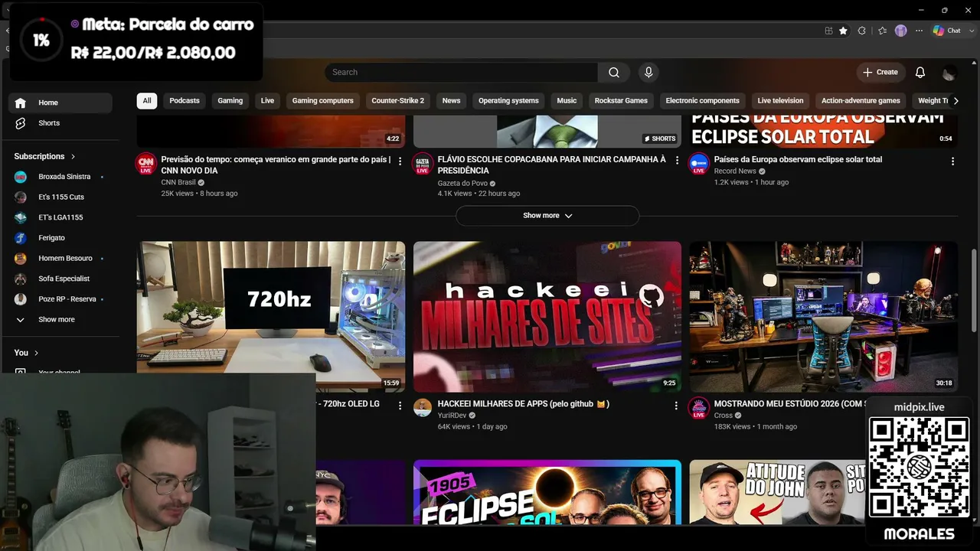Viewport: 980px width, 551px height.
Task: Select the Podcasts category chip
Action: click(185, 100)
